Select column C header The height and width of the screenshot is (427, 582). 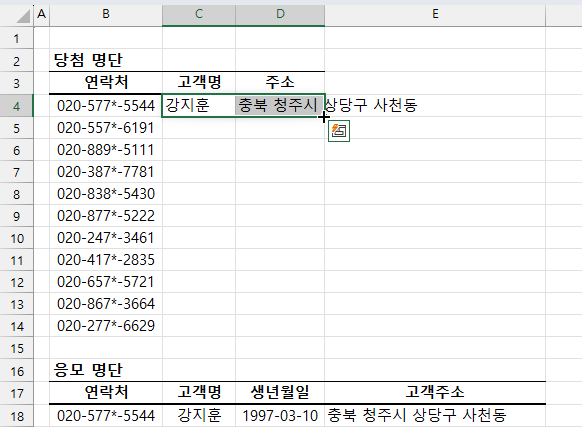(199, 14)
